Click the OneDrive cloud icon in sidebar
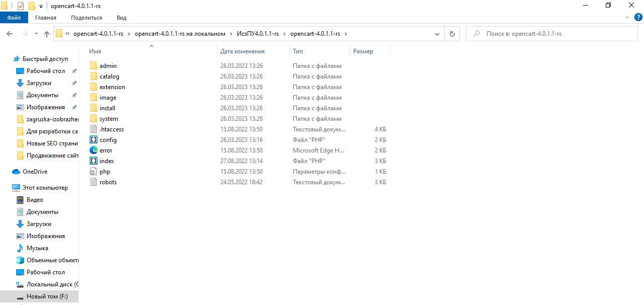Viewport: 644px width, 305px height. pos(16,172)
